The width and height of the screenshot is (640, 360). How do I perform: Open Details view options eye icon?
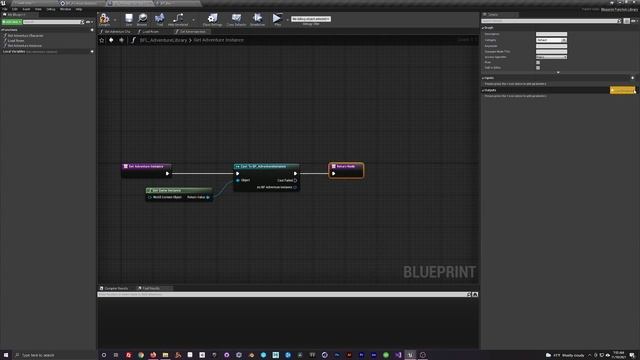(x=634, y=21)
